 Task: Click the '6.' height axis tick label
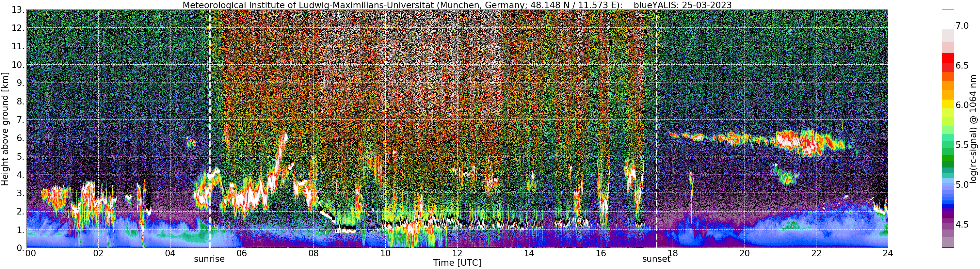(x=20, y=138)
